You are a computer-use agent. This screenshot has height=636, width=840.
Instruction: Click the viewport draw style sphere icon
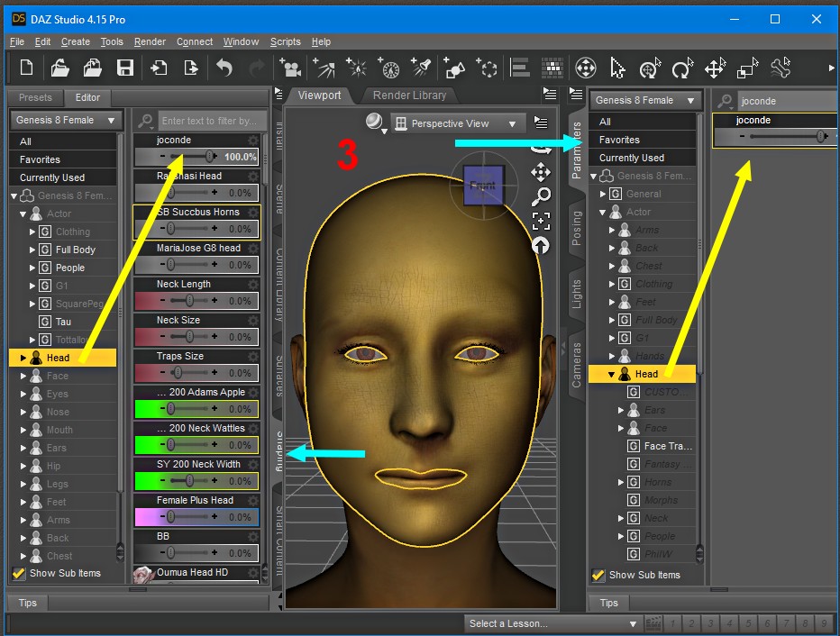pos(374,122)
